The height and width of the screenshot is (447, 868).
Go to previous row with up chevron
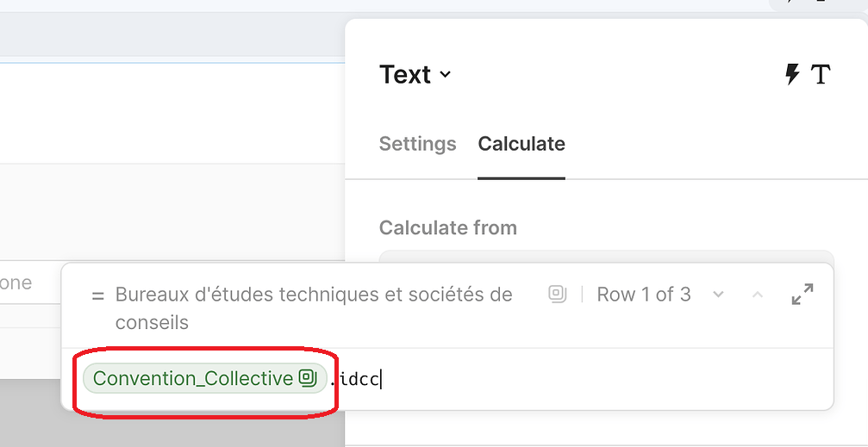[x=758, y=295]
